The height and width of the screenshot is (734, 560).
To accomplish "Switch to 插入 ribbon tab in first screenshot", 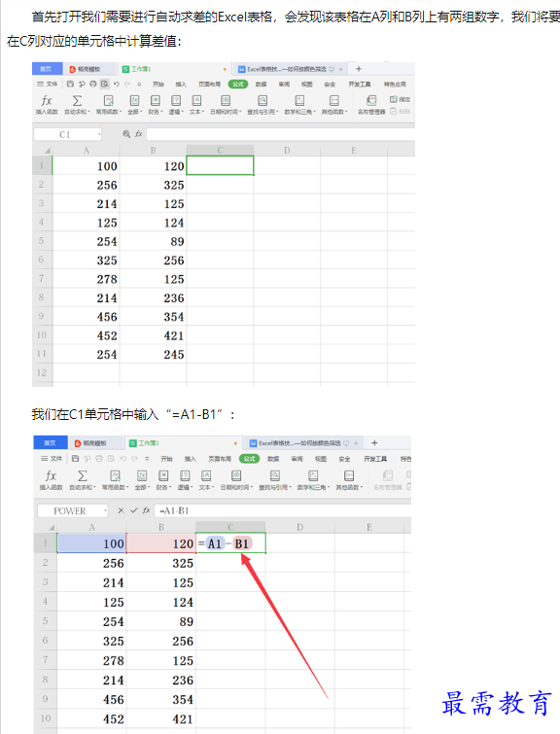I will [181, 85].
